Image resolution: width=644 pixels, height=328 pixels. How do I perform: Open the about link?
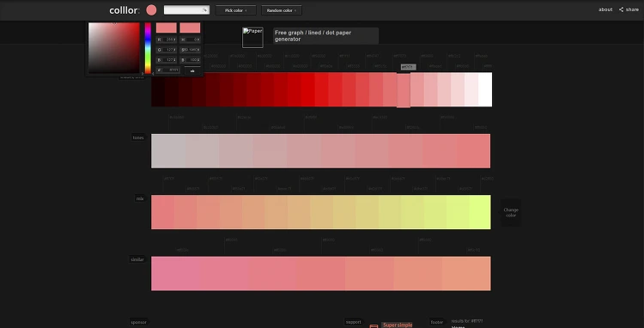(605, 9)
